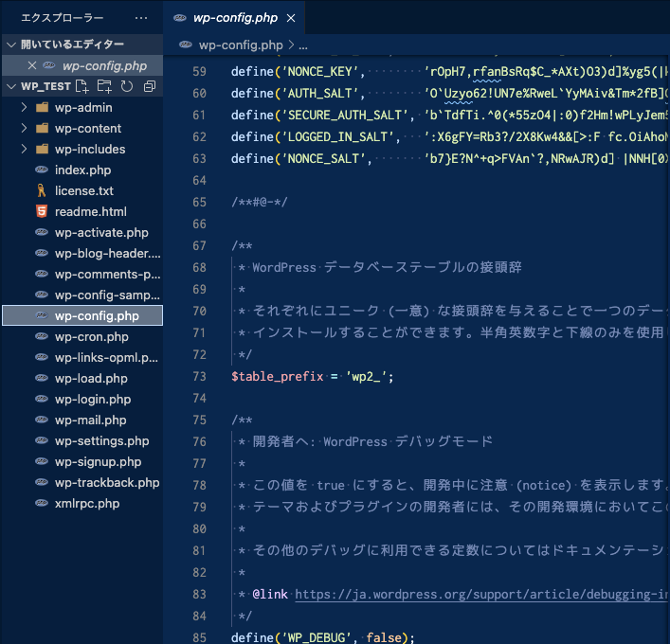The height and width of the screenshot is (644, 670).
Task: Click wp-admin folder icon
Action: 42,107
